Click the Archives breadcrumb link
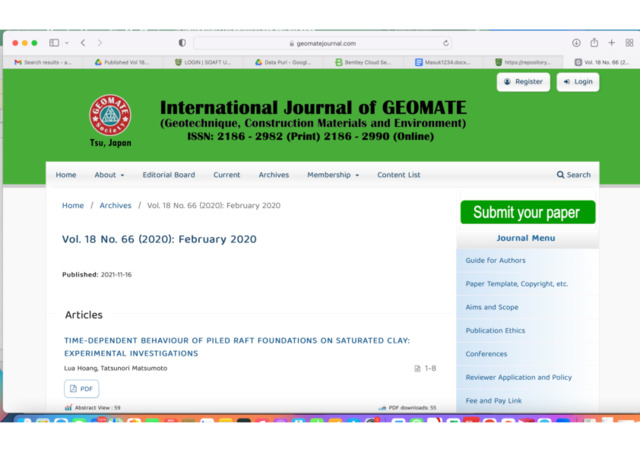 tap(116, 205)
